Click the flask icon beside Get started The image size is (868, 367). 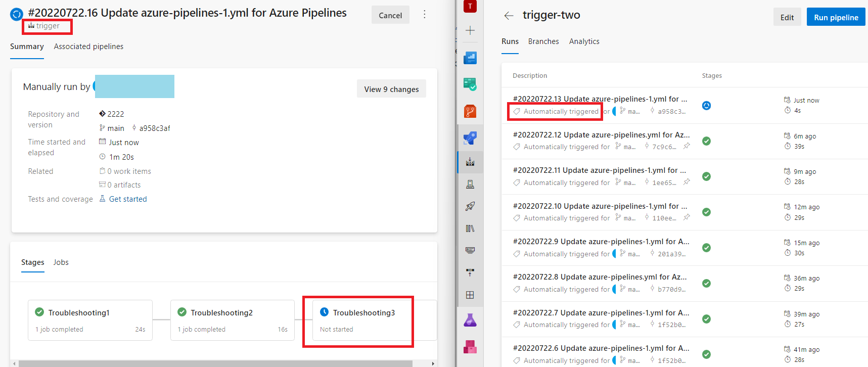102,199
